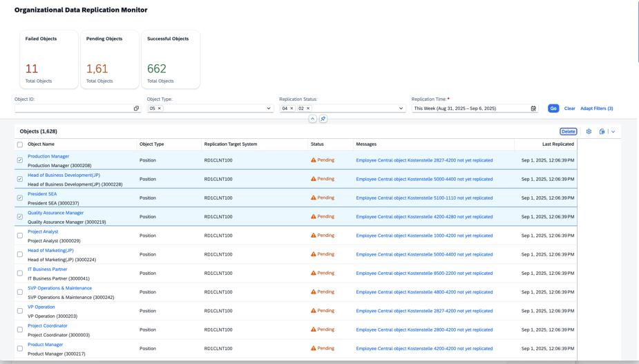The width and height of the screenshot is (639, 364).
Task: Check the IT Business Partner row checkbox
Action: click(x=20, y=273)
